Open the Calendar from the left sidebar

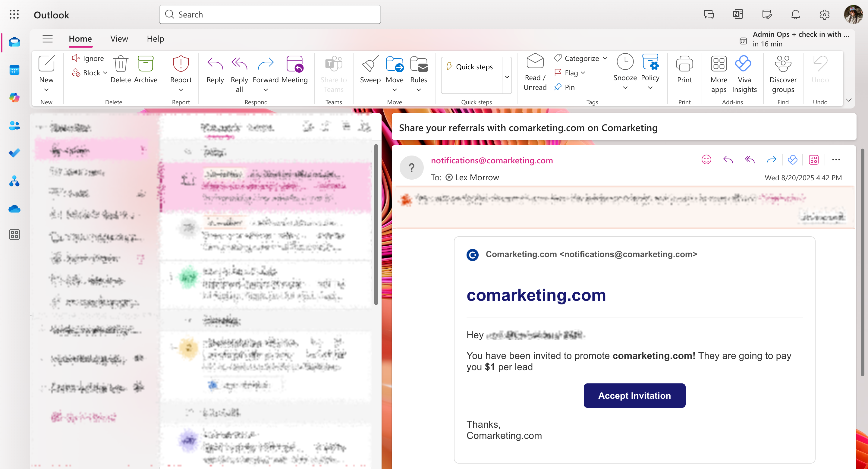tap(14, 70)
